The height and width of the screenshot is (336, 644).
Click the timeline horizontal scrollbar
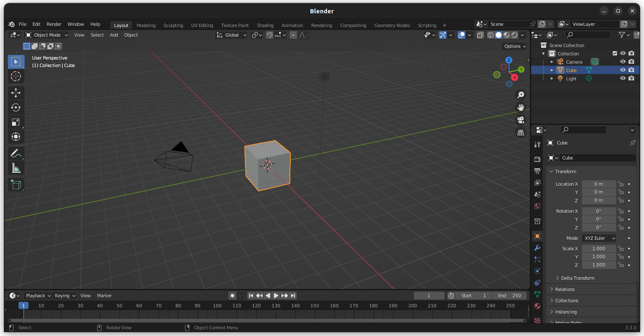click(267, 320)
